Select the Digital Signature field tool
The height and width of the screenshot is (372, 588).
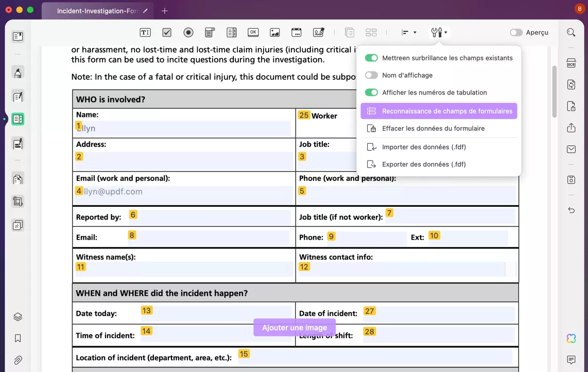click(319, 32)
